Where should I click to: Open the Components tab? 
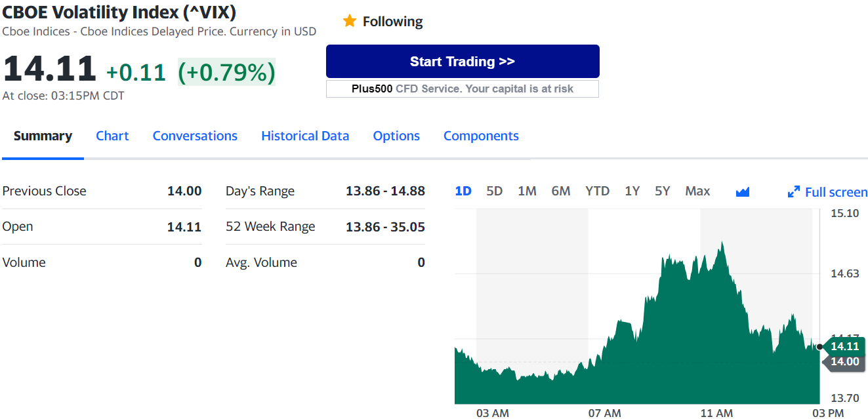(x=481, y=136)
